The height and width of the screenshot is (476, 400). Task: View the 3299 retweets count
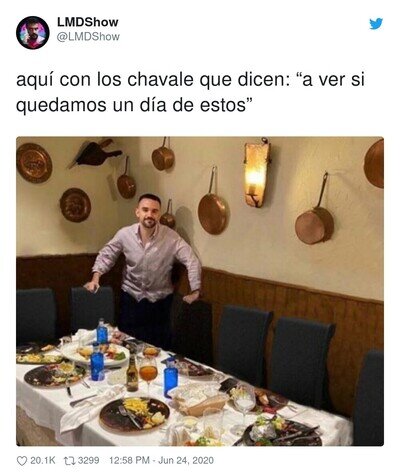click(88, 461)
